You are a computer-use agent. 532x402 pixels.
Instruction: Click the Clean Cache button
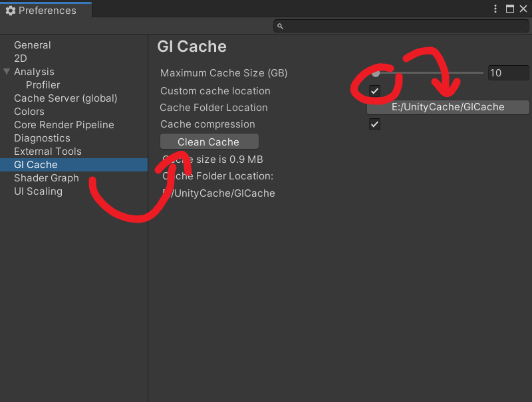(209, 141)
